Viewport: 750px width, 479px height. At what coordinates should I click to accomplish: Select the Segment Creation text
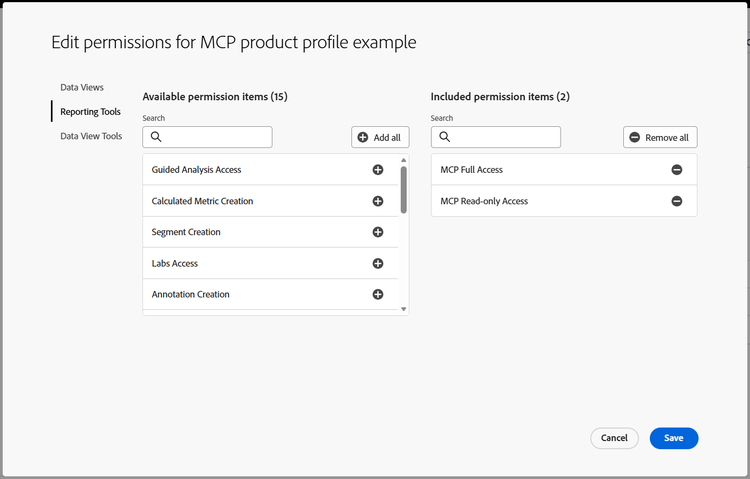point(186,232)
